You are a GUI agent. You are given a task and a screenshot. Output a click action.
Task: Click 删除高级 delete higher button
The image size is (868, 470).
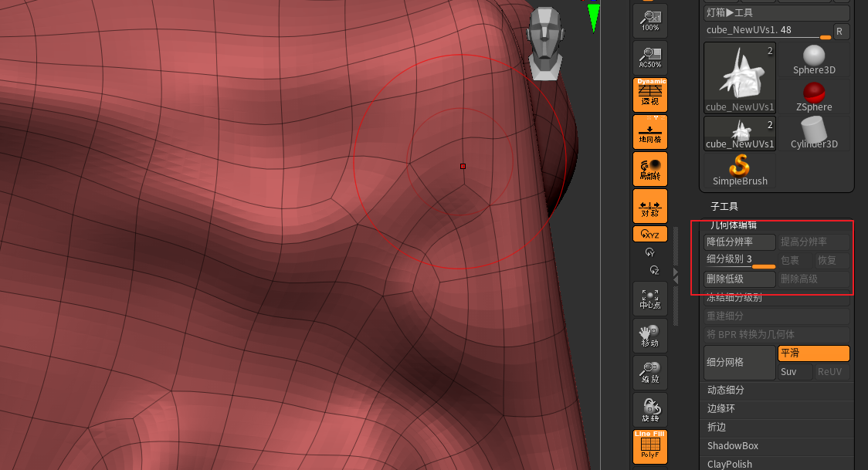[x=814, y=279]
